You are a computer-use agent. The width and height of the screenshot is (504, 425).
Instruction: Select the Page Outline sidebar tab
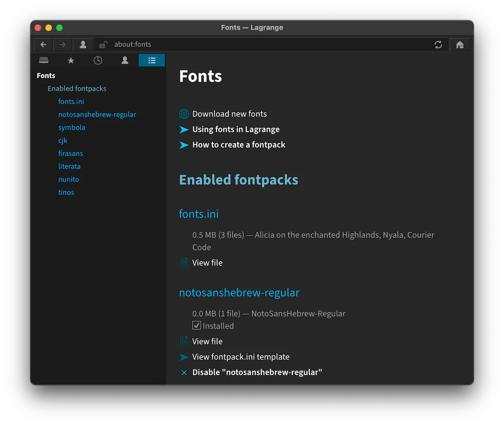pos(152,60)
